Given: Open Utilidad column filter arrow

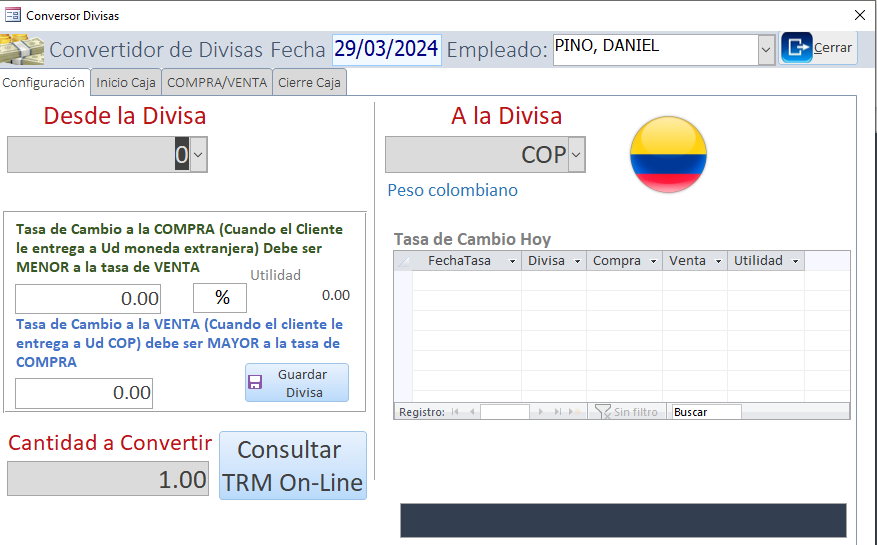Looking at the screenshot, I should click(x=795, y=261).
